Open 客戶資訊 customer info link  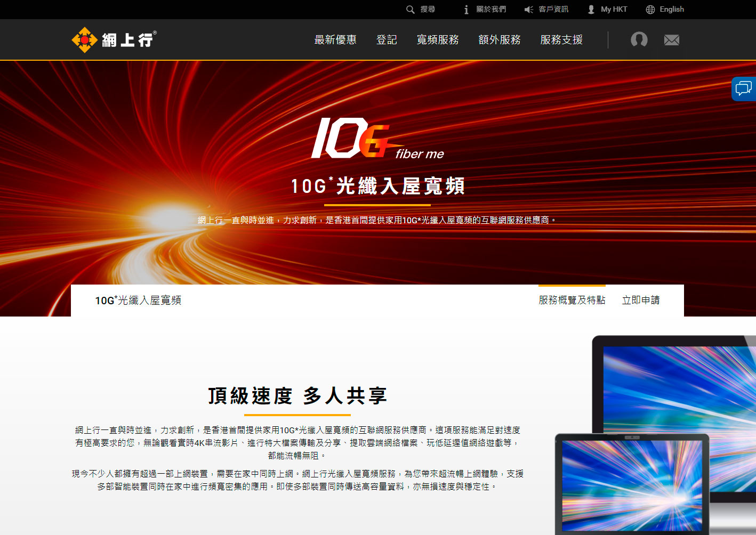(553, 10)
